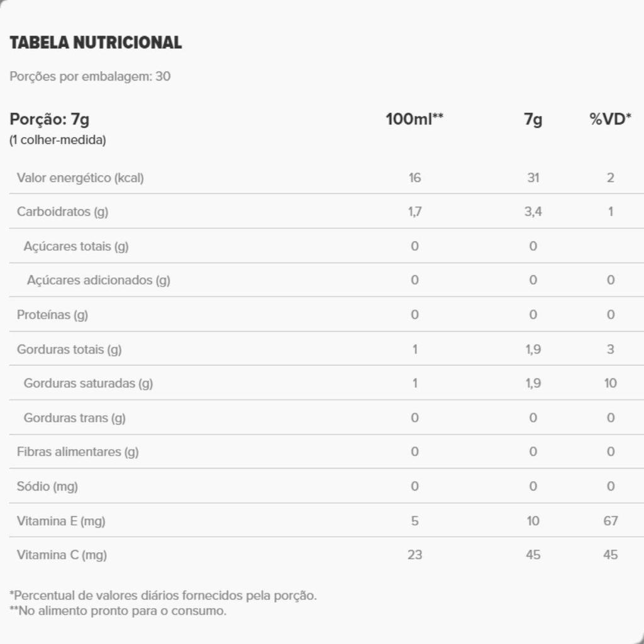Click the Carboidratos (g) row label
The width and height of the screenshot is (644, 644).
click(x=62, y=212)
